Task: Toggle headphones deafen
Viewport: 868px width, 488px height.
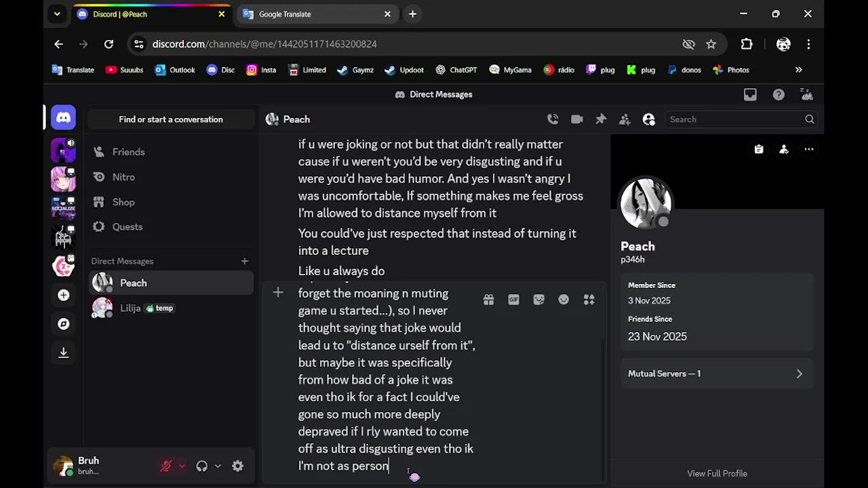Action: [201, 466]
